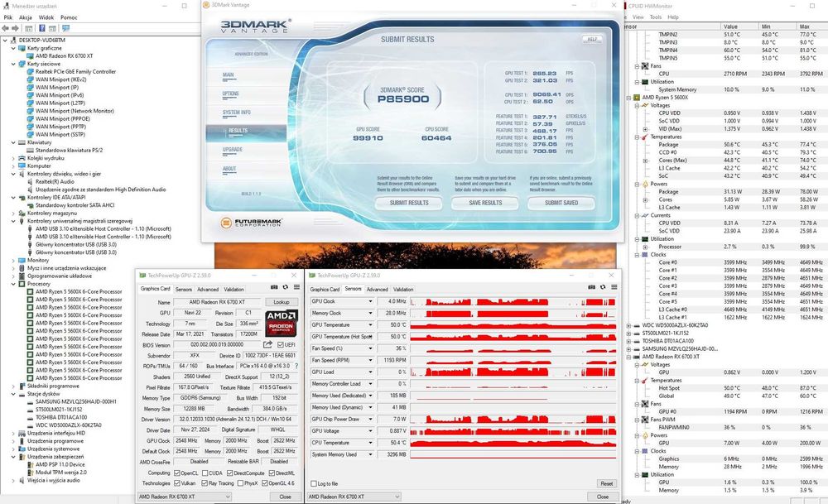Click the SUBMIT RESULTS button in 3DMark

409,203
